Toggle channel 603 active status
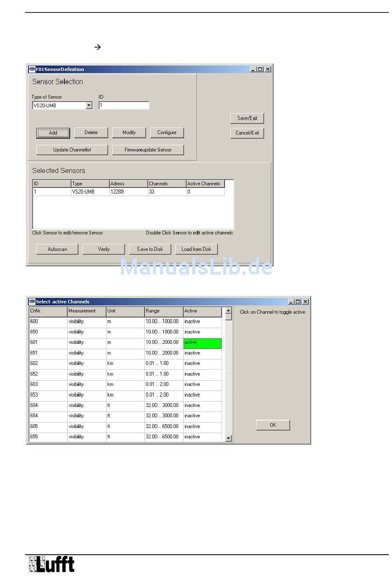 pos(202,385)
